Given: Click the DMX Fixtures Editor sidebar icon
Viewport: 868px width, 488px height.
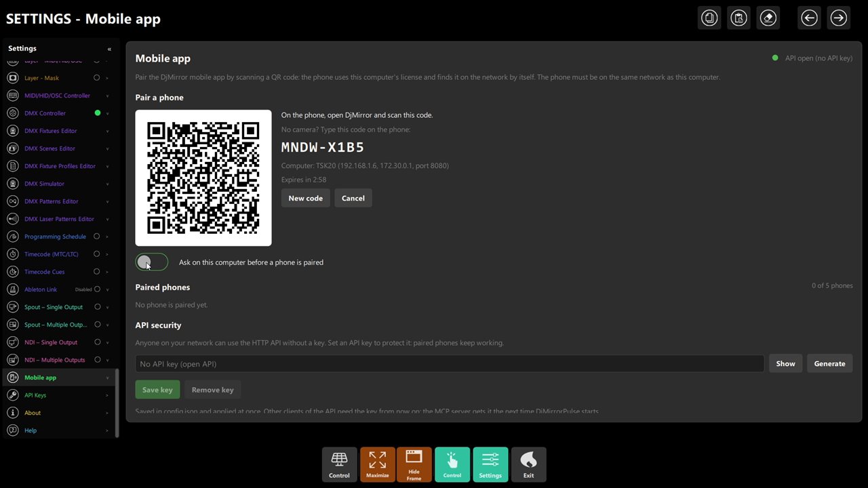Looking at the screenshot, I should point(12,131).
